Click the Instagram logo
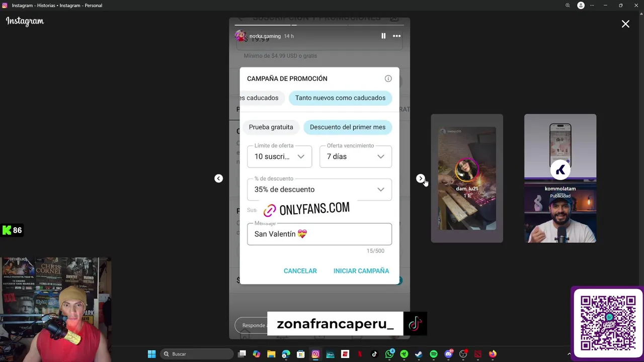 [25, 21]
